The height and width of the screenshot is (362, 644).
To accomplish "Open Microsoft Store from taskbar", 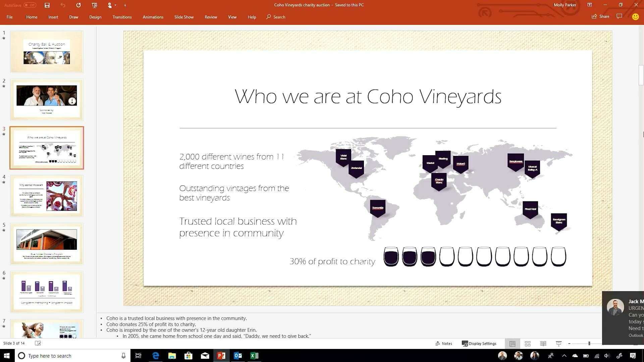I will (x=189, y=356).
